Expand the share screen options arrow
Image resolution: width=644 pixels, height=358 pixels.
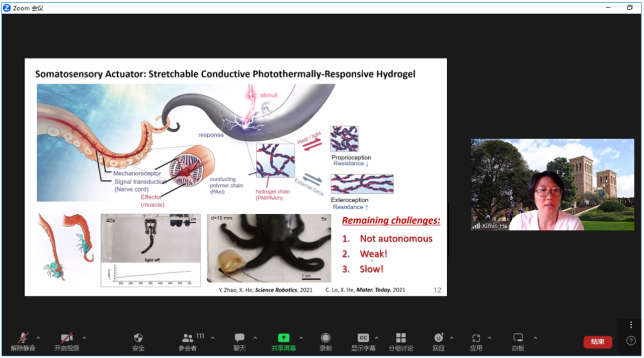tap(301, 338)
